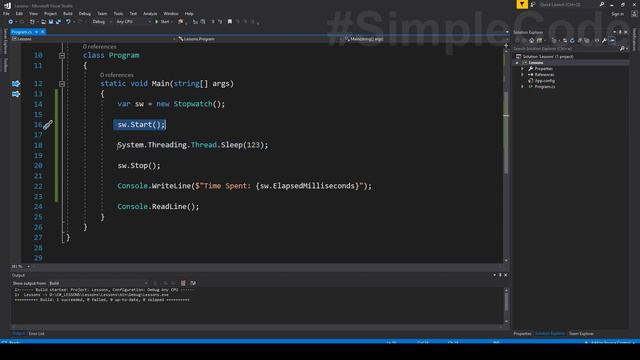Switch to the Properties tab at bottom right
The height and width of the screenshot is (360, 640).
[522, 333]
